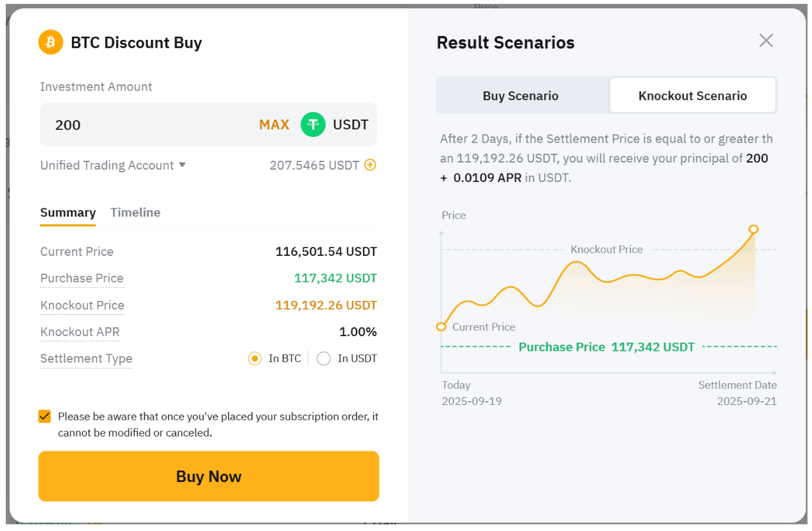This screenshot has width=812, height=531.
Task: Switch to the Timeline tab
Action: pos(136,213)
